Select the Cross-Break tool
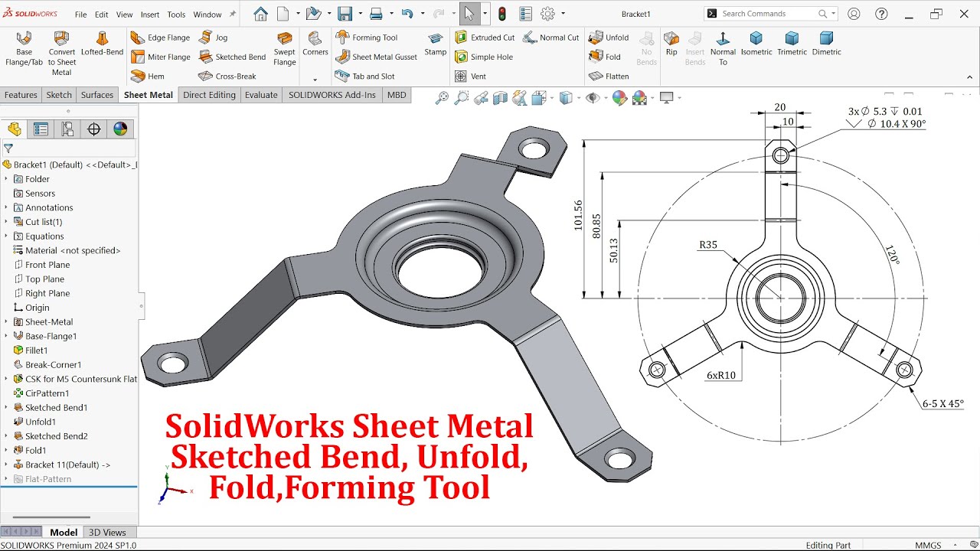This screenshot has width=980, height=551. (227, 76)
